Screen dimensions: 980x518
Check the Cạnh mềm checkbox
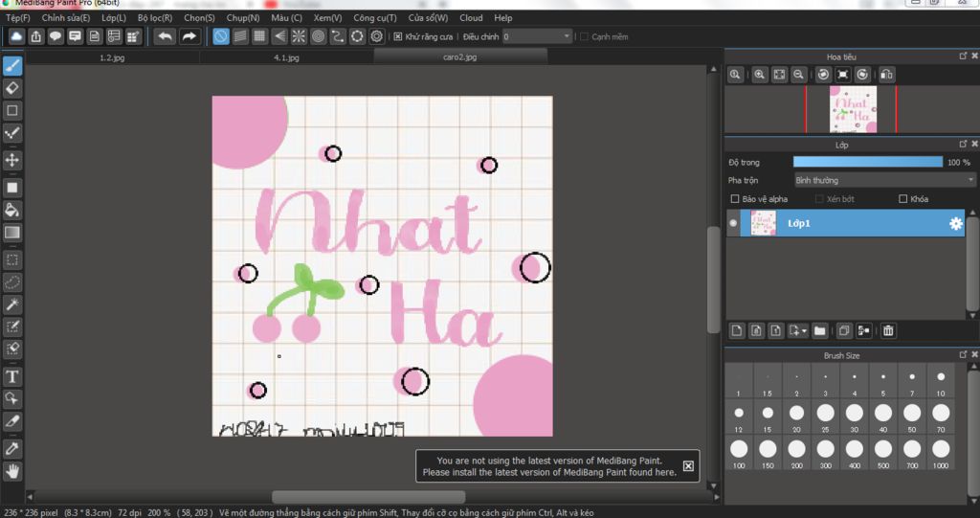tap(585, 37)
